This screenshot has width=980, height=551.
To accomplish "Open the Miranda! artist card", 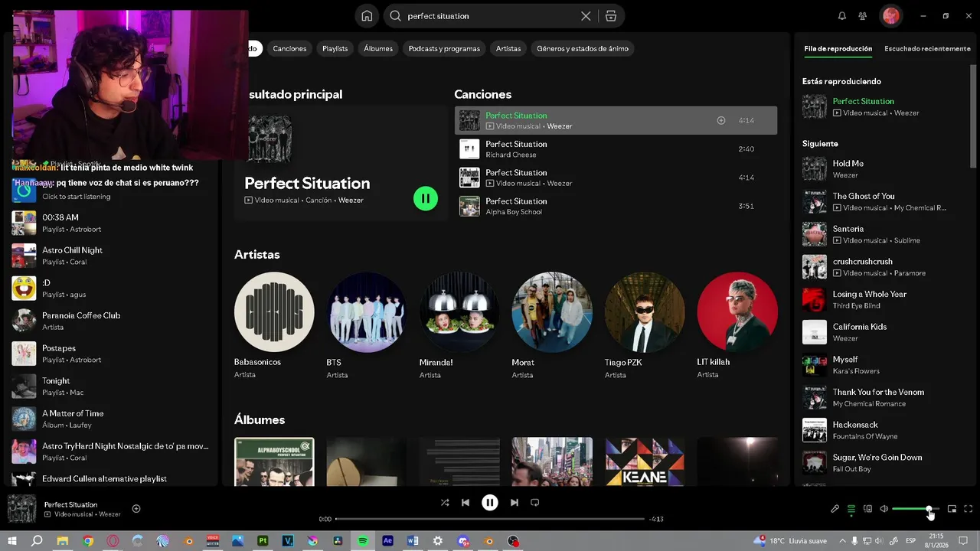I will coord(459,326).
